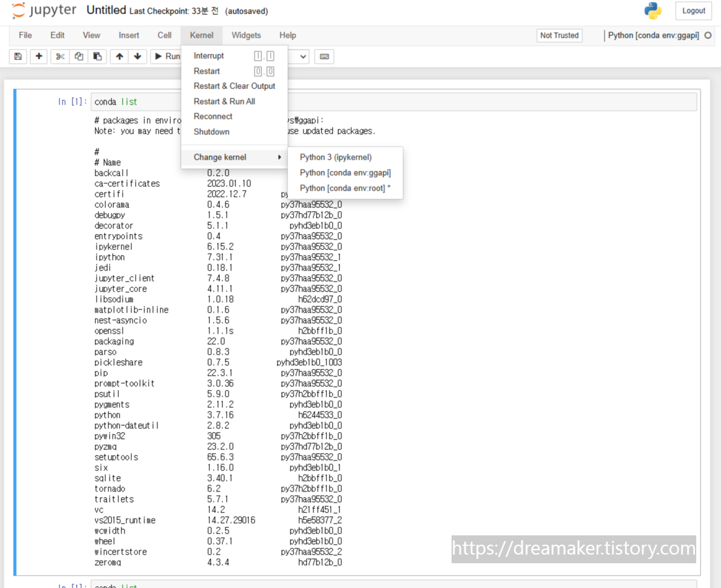
Task: Switch kernel to Python [conda env:root]
Action: click(x=345, y=188)
